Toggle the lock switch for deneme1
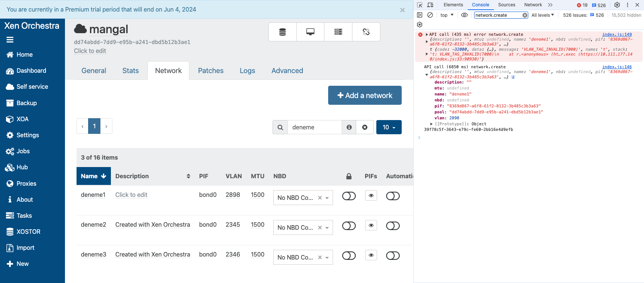 coord(349,196)
